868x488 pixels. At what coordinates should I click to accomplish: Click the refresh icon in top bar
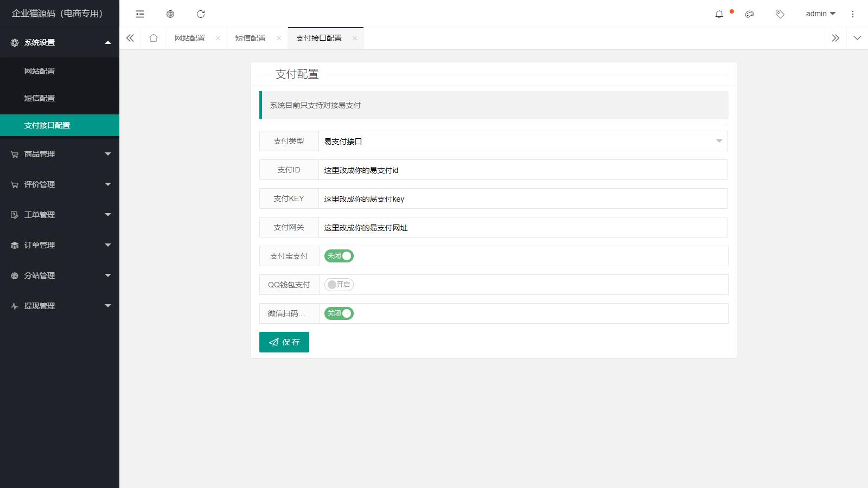tap(201, 14)
